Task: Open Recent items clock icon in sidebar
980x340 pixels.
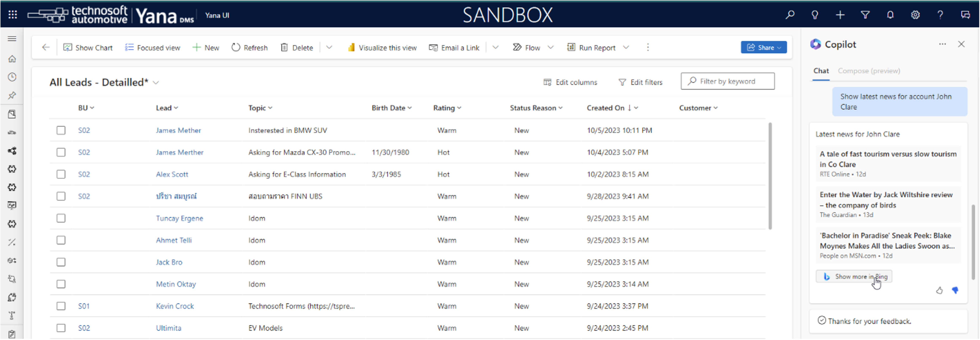Action: click(x=12, y=77)
